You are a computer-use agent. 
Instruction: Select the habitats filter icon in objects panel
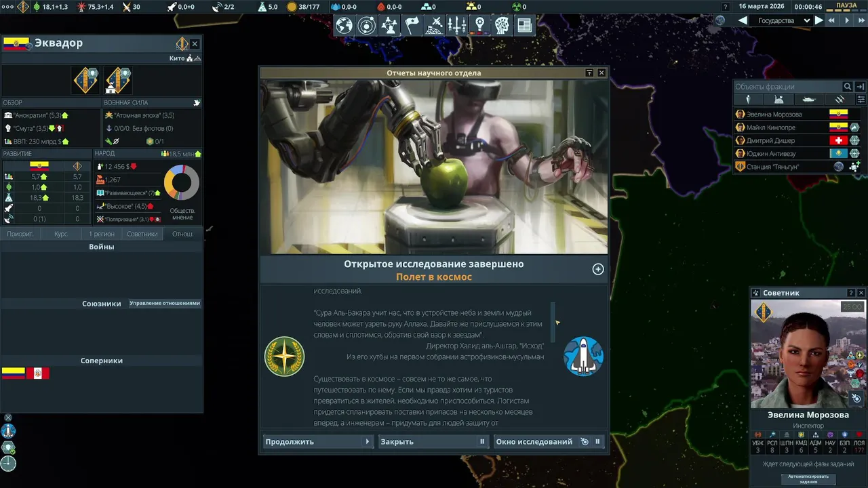point(778,100)
